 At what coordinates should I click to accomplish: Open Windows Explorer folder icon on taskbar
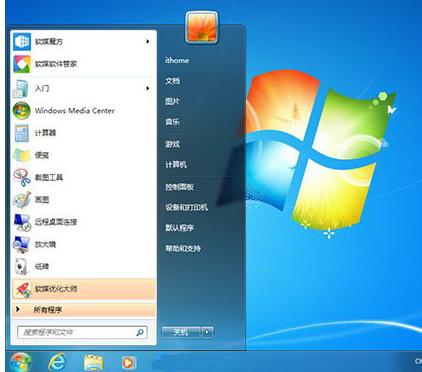tap(93, 363)
